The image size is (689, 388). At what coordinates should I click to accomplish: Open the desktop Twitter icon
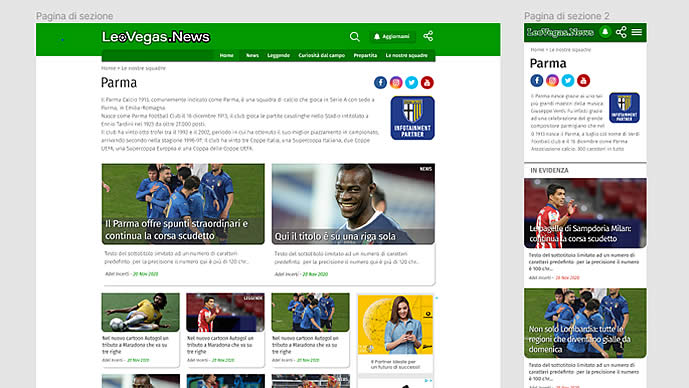coord(412,82)
